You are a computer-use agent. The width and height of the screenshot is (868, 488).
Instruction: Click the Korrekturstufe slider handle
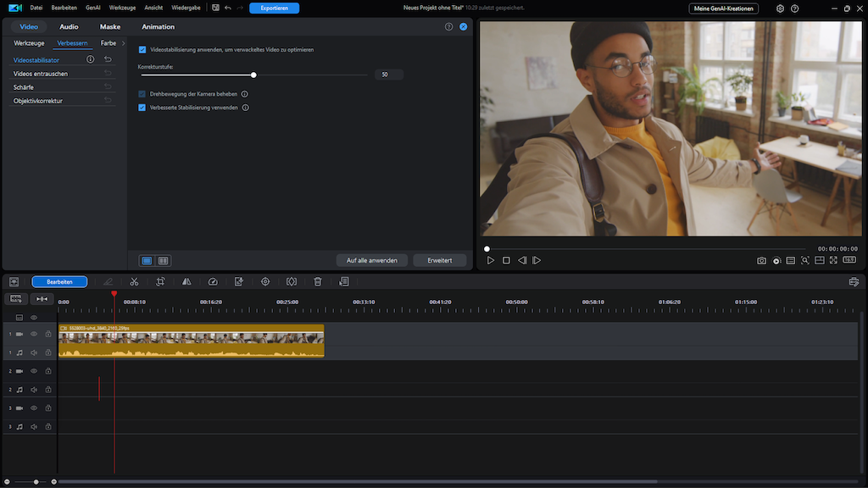pyautogui.click(x=253, y=75)
